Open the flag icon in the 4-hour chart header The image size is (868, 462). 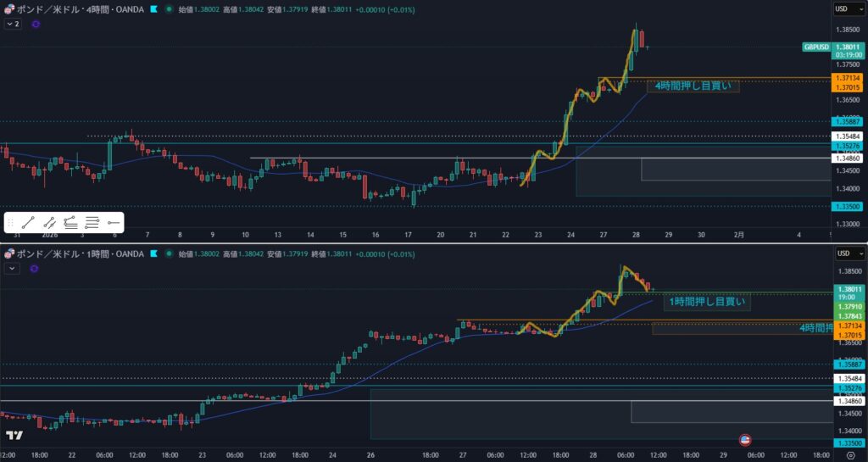153,8
